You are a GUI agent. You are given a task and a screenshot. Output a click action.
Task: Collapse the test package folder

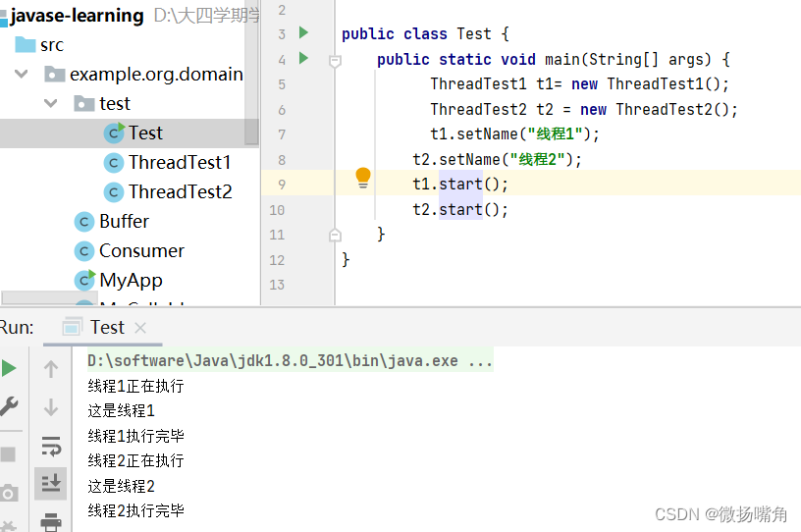[x=51, y=103]
